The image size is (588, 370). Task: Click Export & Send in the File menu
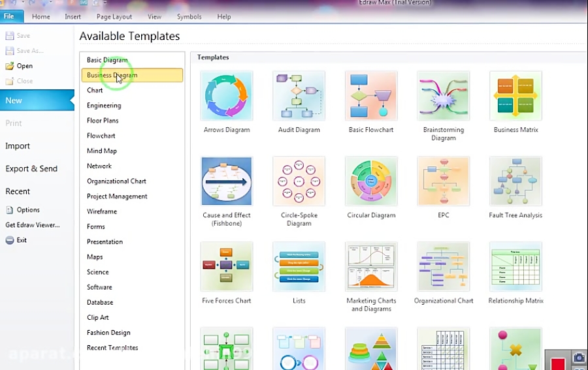tap(31, 168)
